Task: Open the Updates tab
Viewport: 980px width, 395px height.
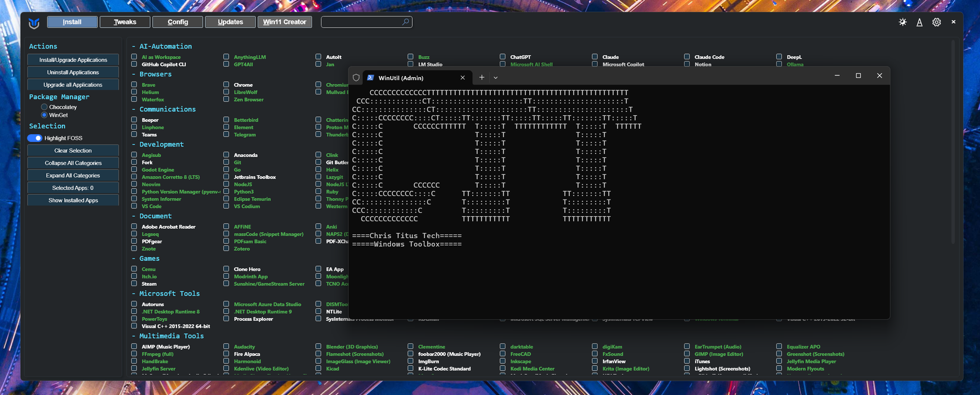Action: coord(230,22)
